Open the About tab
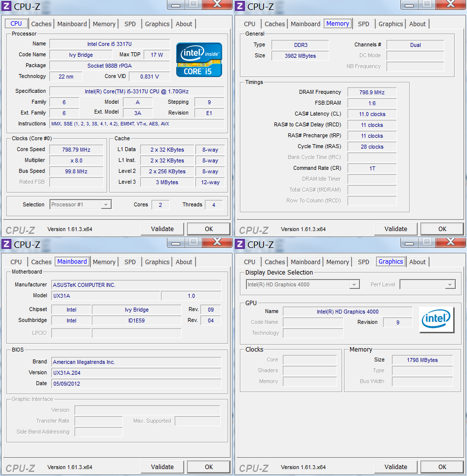The width and height of the screenshot is (467, 476). (x=184, y=23)
